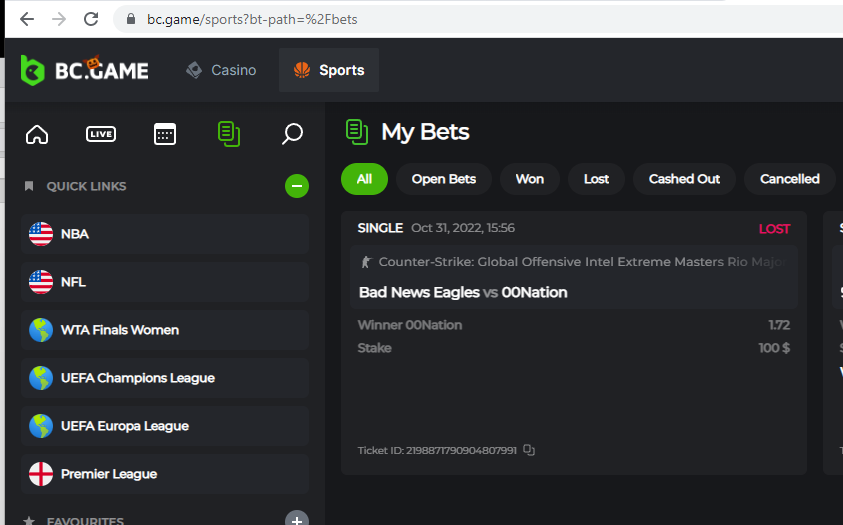Show only Lost bets
Screen dimensions: 843x525
point(597,179)
